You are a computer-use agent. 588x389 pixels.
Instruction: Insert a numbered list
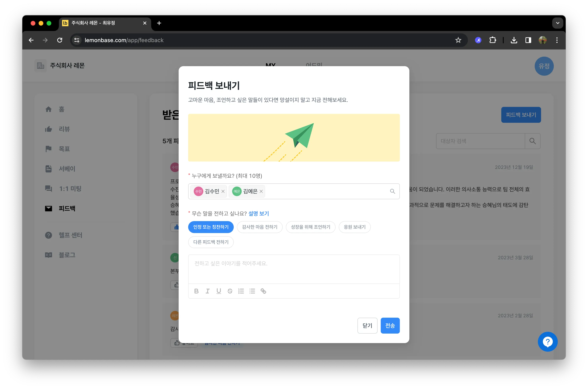[241, 291]
